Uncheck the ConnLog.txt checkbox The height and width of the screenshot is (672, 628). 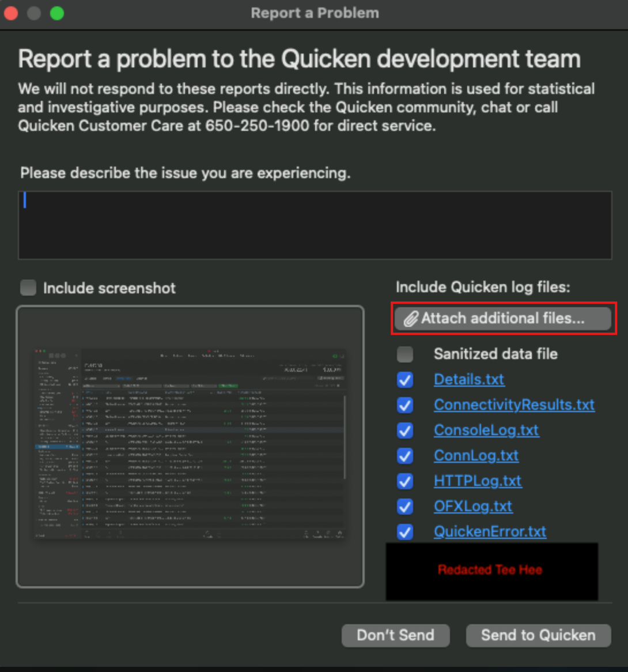(x=405, y=455)
